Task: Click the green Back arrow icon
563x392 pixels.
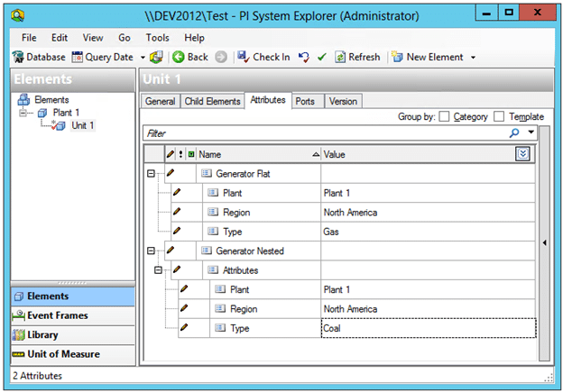Action: pyautogui.click(x=178, y=57)
